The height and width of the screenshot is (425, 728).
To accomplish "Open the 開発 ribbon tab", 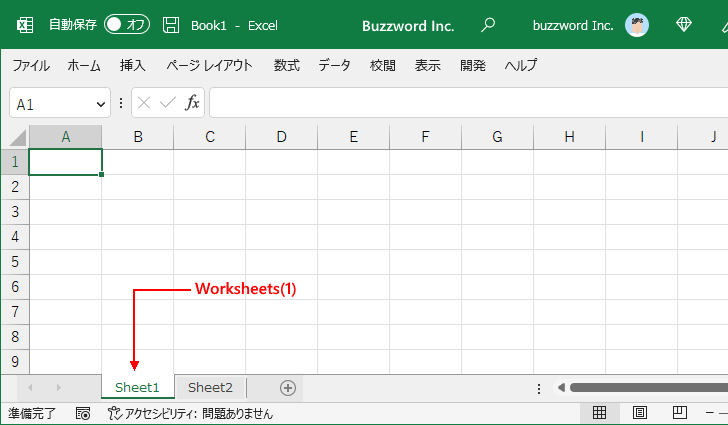I will click(x=473, y=65).
